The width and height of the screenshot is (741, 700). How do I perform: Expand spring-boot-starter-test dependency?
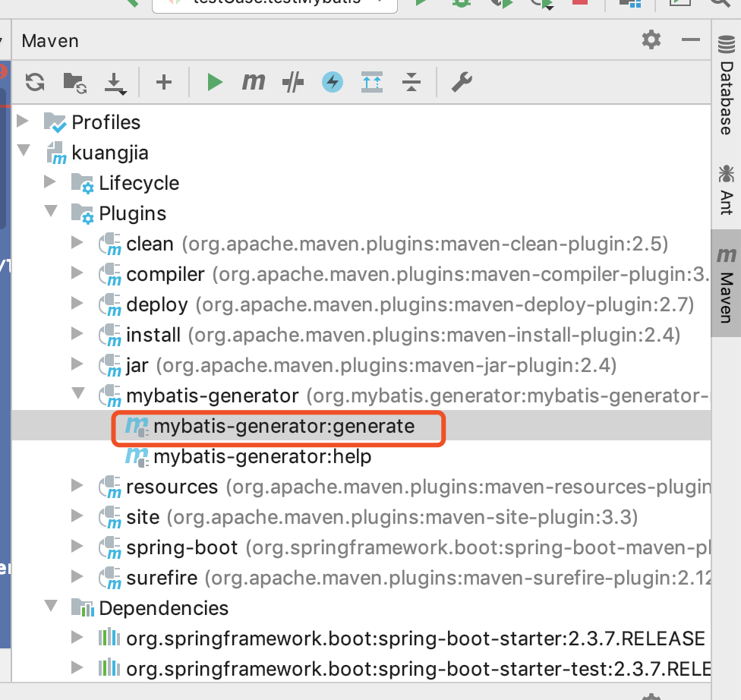point(77,667)
